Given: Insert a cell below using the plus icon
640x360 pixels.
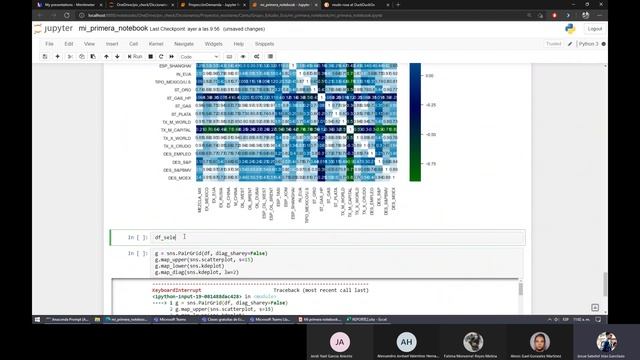Looking at the screenshot, I should pos(58,57).
